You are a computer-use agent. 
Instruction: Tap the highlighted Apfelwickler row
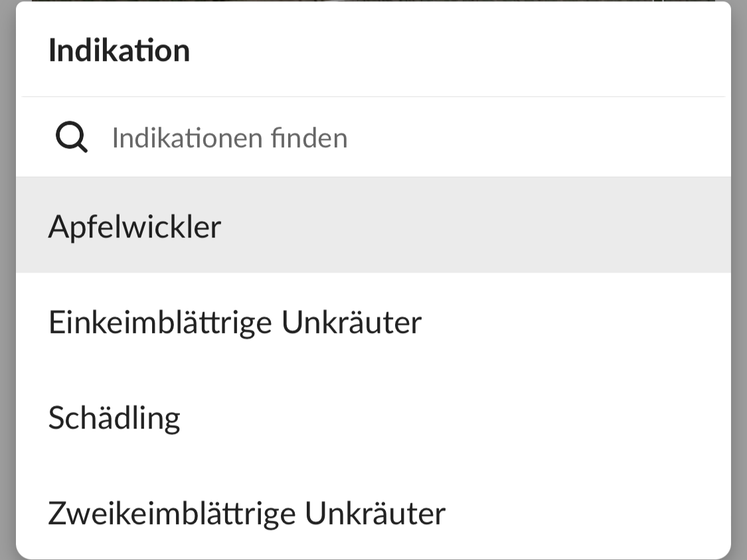point(372,226)
